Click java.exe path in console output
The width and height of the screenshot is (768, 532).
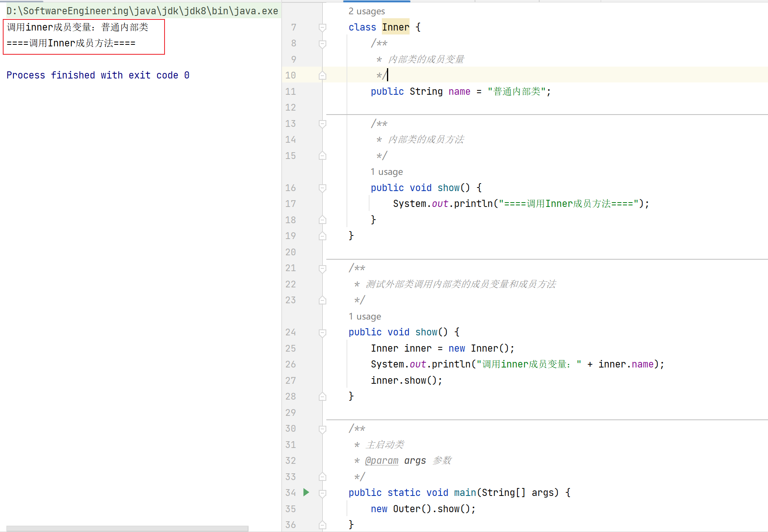tap(142, 11)
